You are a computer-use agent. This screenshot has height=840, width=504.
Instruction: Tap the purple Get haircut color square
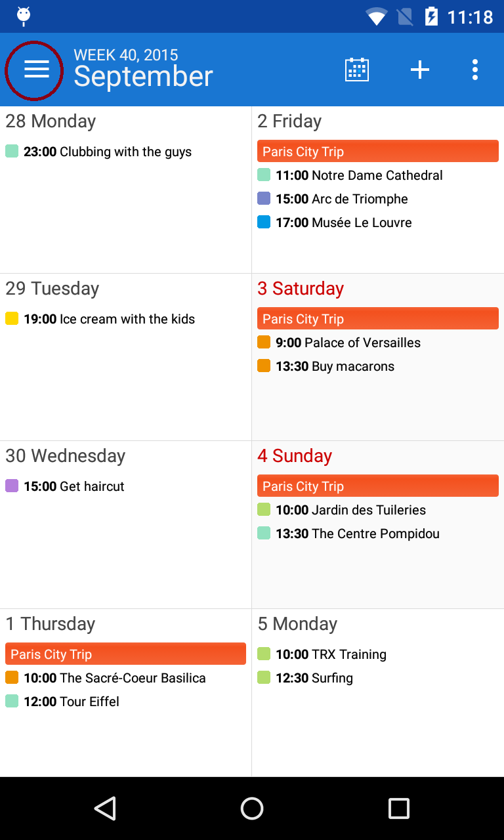12,486
